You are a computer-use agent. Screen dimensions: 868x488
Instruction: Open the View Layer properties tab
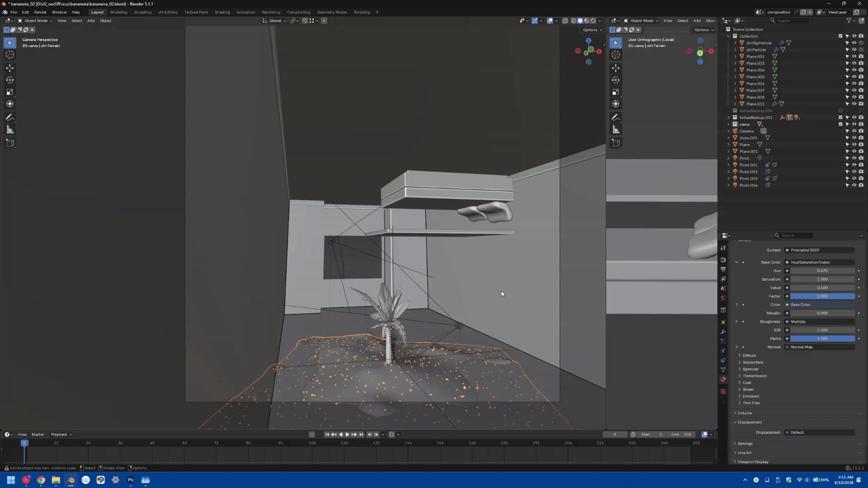[723, 279]
